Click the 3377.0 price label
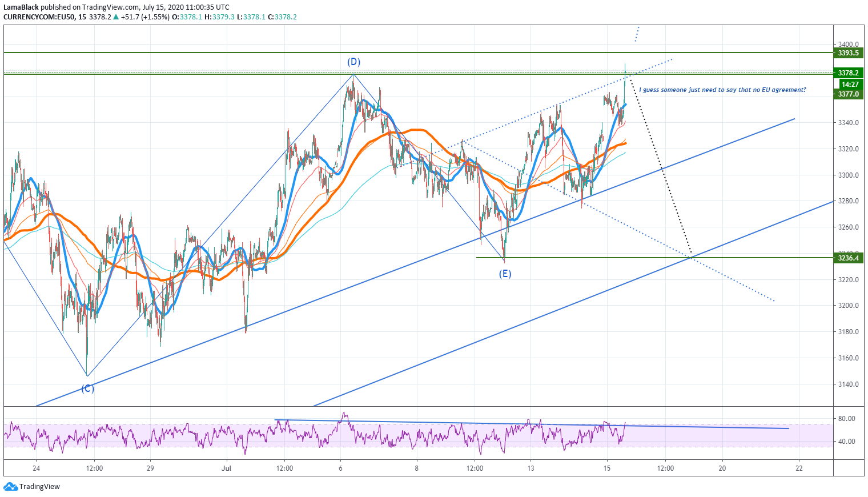Image resolution: width=868 pixels, height=497 pixels. click(848, 94)
